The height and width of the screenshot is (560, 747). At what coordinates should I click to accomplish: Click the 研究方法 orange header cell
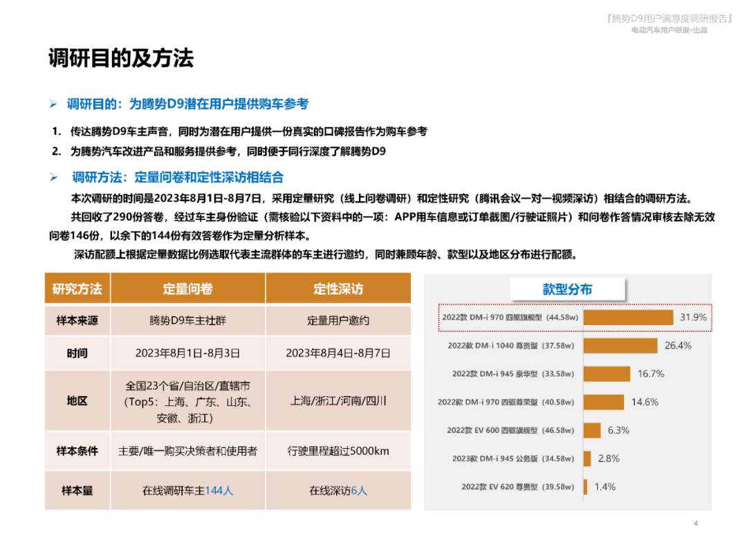(x=77, y=288)
